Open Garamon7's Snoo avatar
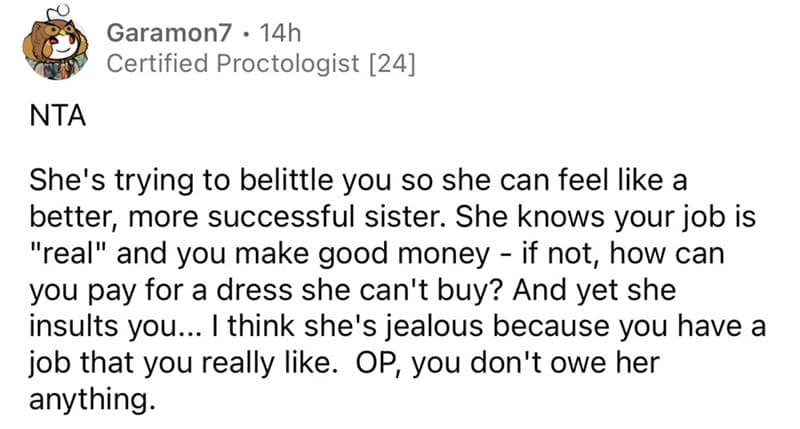The image size is (800, 429). click(55, 43)
